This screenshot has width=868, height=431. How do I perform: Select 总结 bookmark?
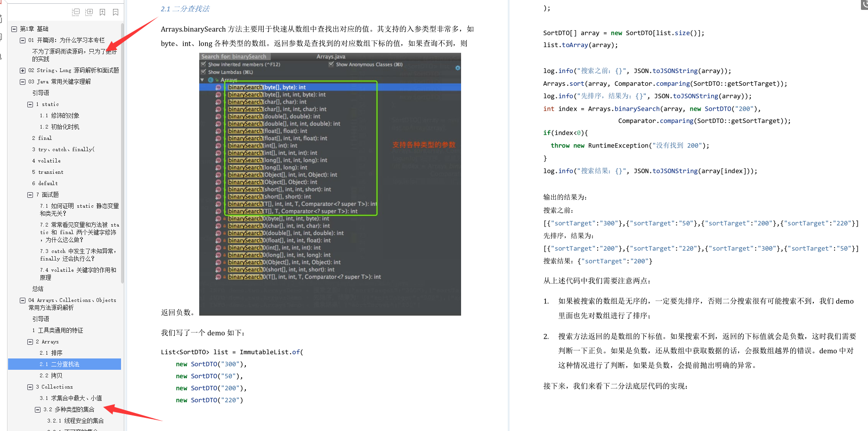[x=38, y=289]
